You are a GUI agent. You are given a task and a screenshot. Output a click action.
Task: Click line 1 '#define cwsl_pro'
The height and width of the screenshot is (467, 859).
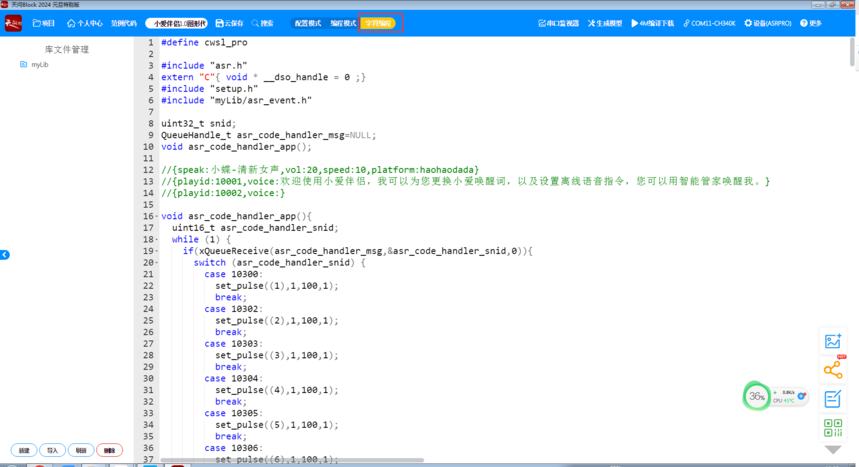pyautogui.click(x=204, y=42)
